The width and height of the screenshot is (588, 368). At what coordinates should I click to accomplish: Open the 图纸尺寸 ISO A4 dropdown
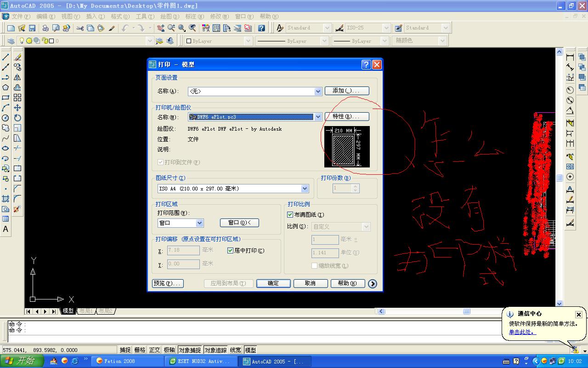pyautogui.click(x=305, y=189)
